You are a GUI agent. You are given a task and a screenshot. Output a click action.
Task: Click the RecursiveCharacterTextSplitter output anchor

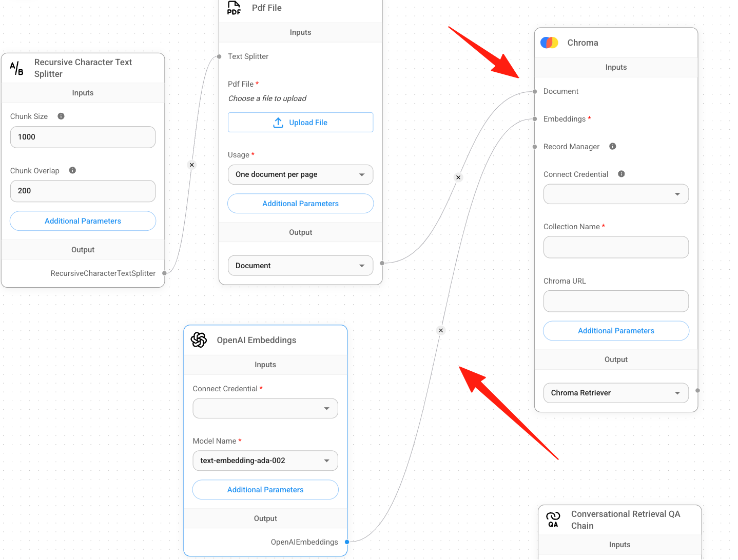click(164, 273)
